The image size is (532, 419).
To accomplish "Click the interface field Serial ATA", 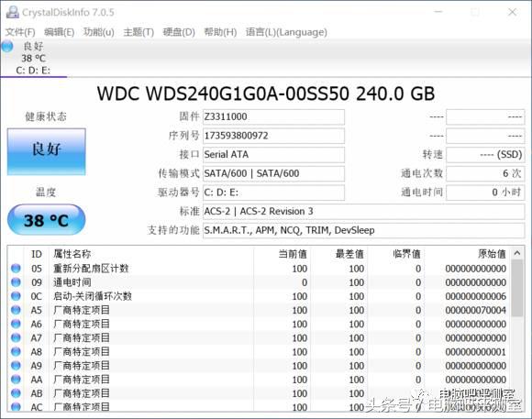I will [273, 155].
